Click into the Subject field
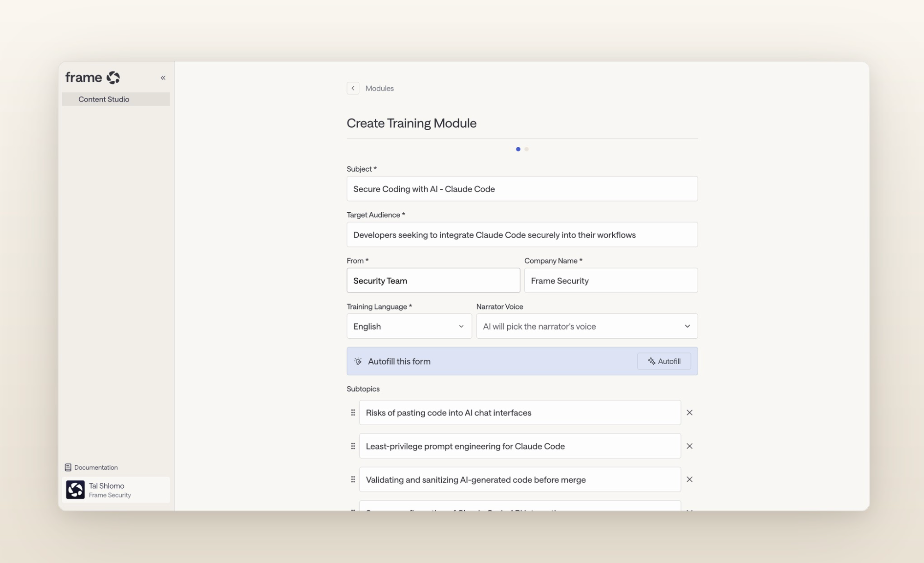The height and width of the screenshot is (563, 924). (522, 189)
